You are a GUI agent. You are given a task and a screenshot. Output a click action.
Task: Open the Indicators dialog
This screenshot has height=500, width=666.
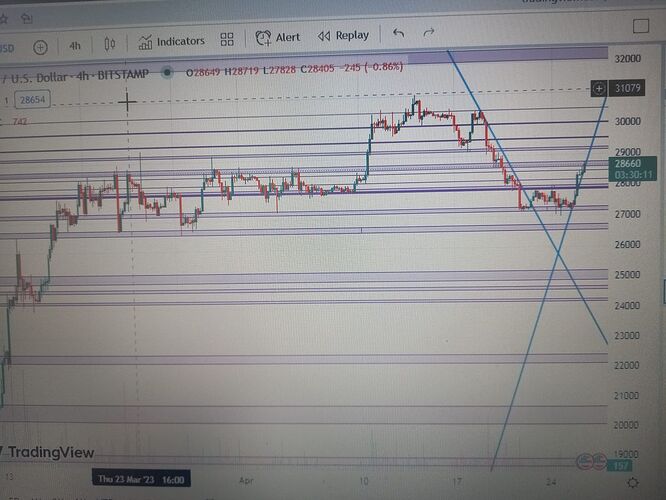[x=172, y=41]
